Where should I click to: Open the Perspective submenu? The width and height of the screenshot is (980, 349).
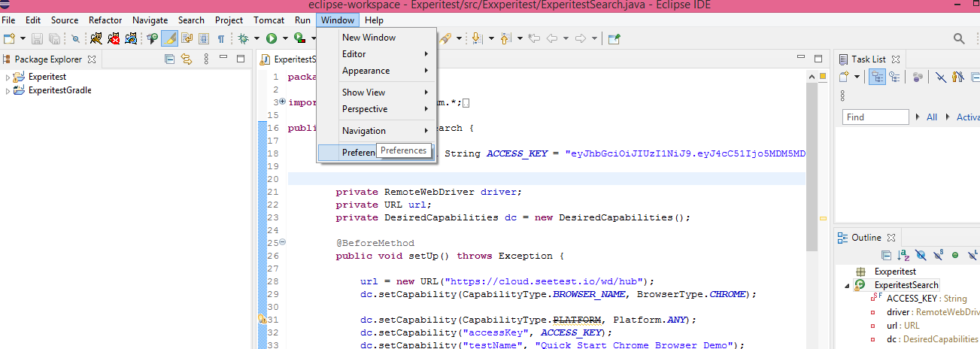point(377,109)
